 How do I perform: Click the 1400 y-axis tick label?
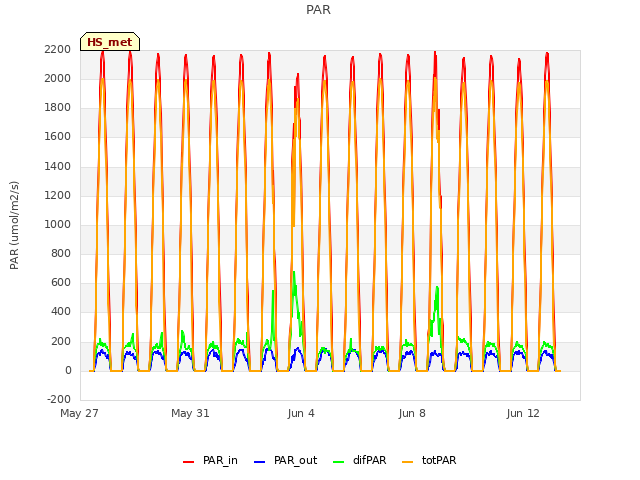[58, 166]
